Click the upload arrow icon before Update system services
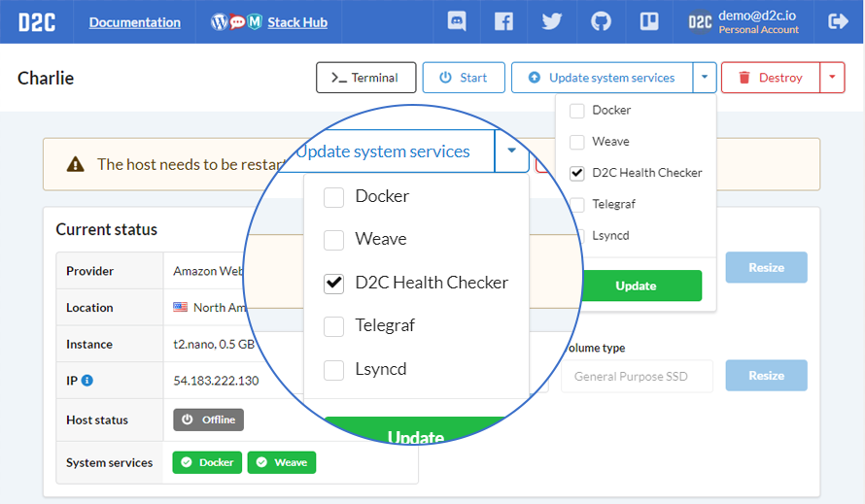865x504 pixels. [x=534, y=78]
